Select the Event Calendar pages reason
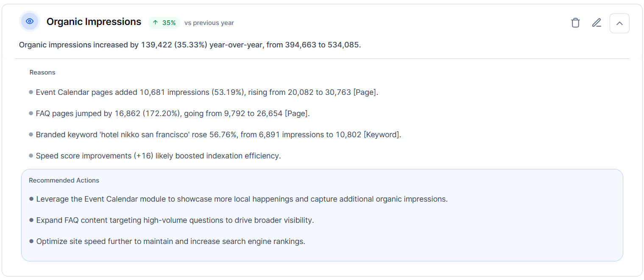 coord(207,92)
